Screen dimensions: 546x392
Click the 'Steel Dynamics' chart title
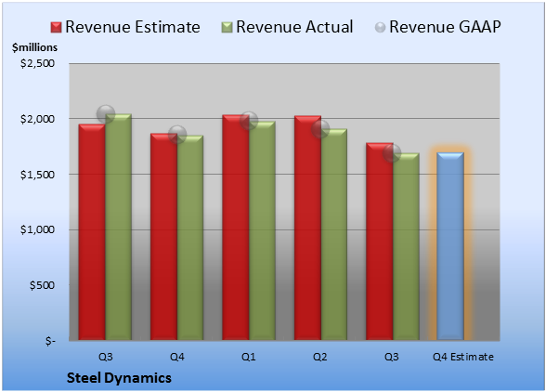click(119, 378)
